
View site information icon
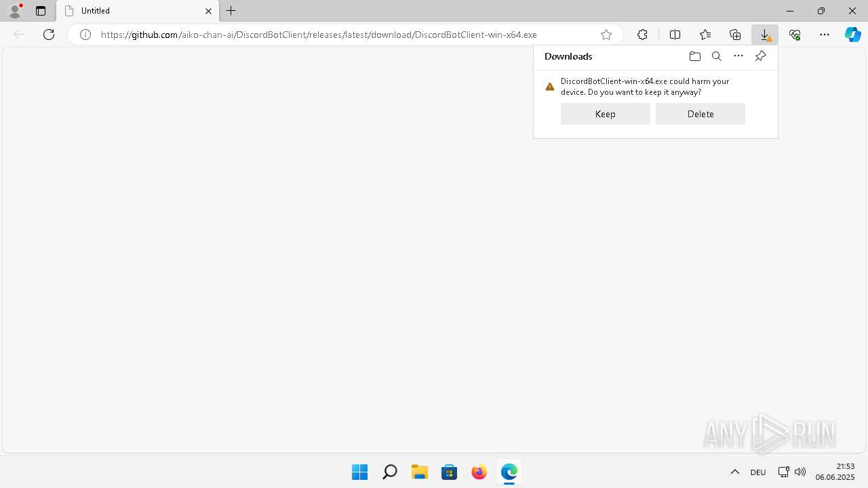(85, 35)
